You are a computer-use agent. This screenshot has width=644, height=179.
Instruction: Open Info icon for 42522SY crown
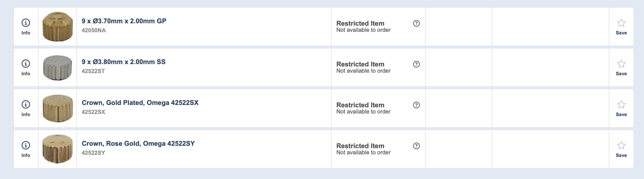(26, 145)
